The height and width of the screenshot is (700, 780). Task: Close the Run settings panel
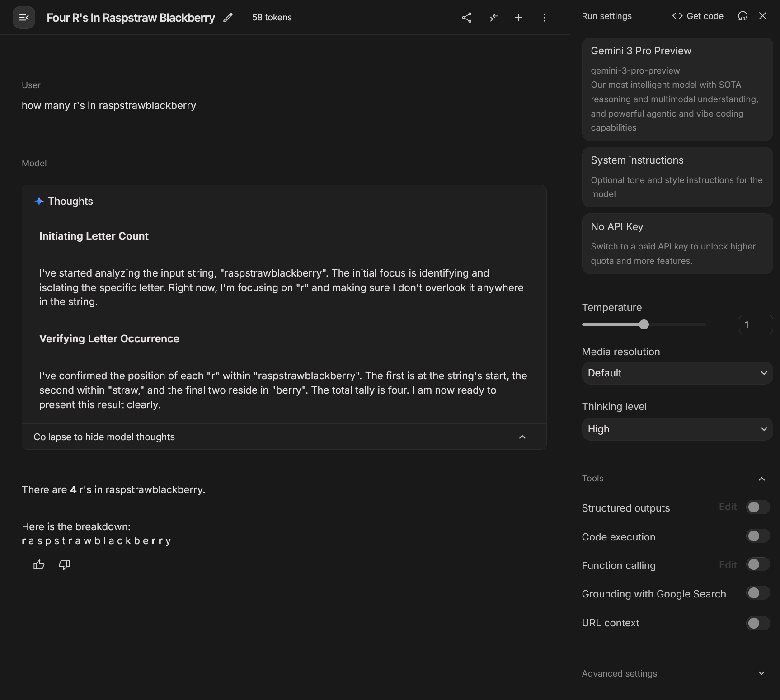(x=763, y=16)
